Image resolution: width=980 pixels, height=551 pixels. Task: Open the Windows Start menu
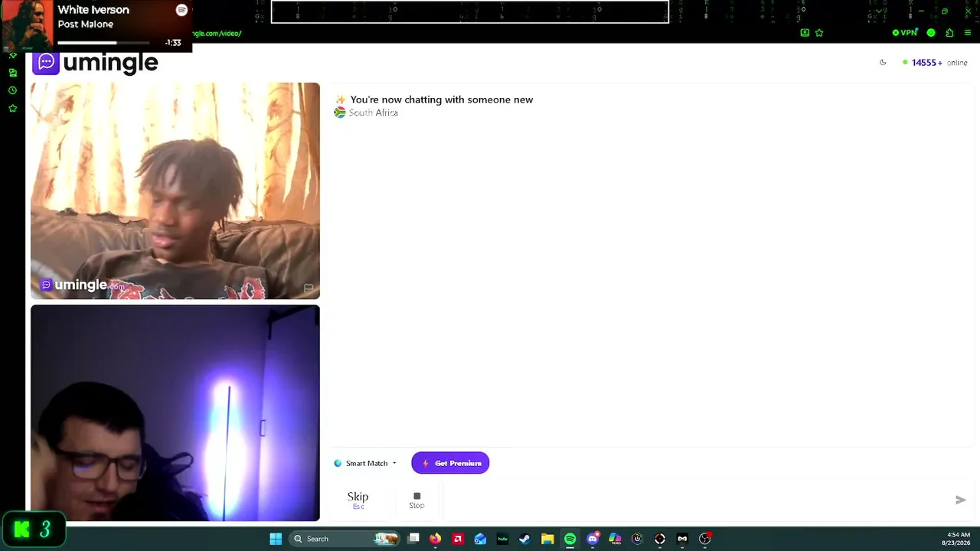coord(276,539)
